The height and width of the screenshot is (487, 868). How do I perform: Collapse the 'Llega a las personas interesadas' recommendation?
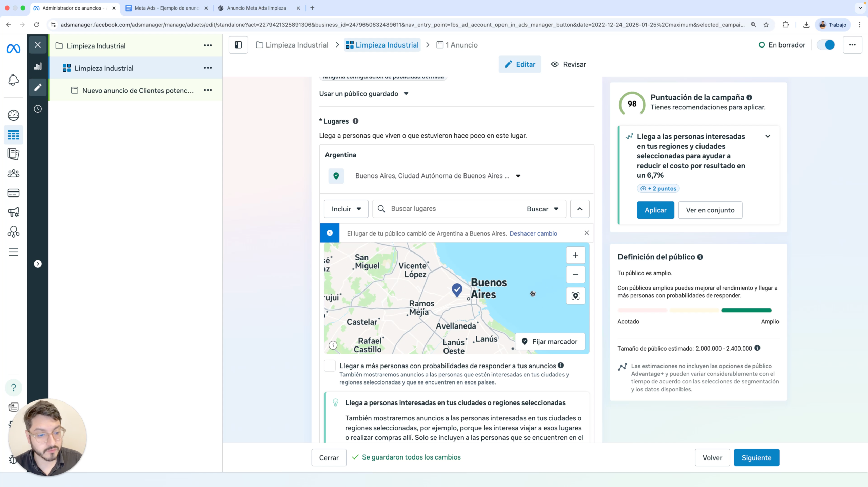[x=768, y=136]
